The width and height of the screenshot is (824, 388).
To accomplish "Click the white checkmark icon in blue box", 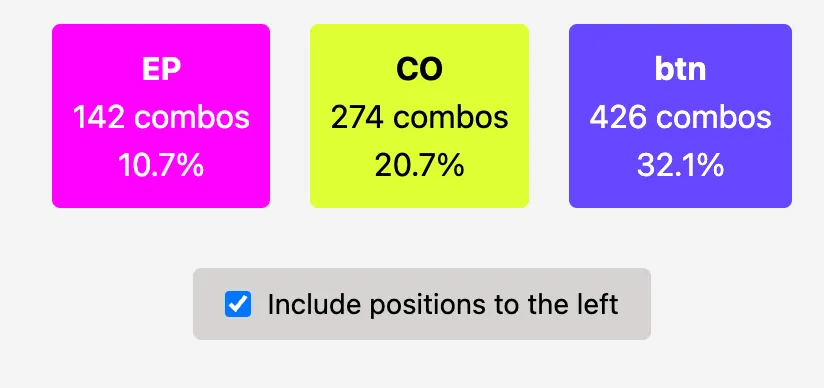I will tap(238, 304).
